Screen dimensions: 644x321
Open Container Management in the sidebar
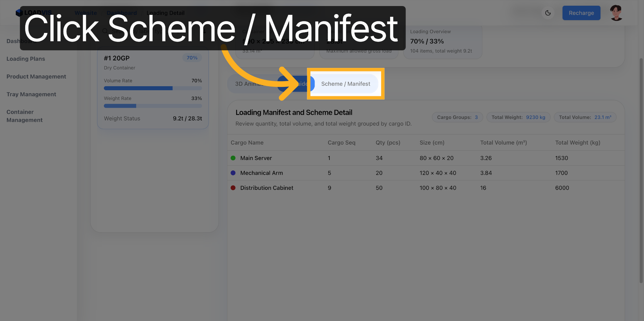24,116
